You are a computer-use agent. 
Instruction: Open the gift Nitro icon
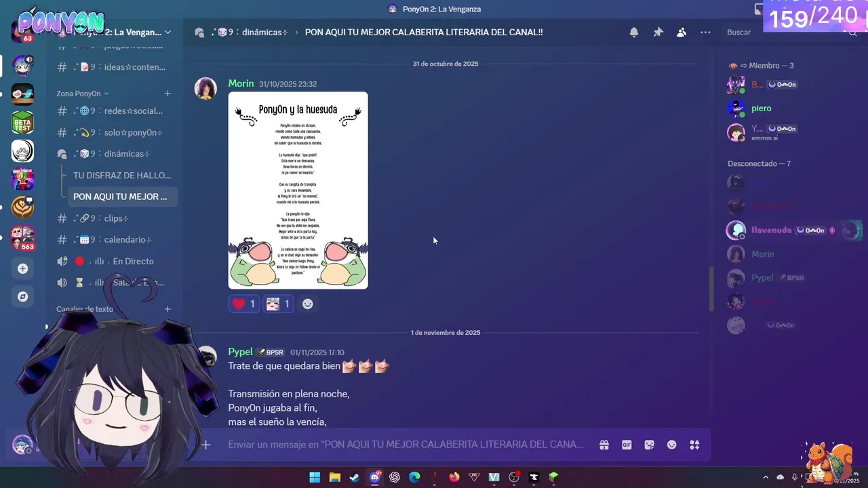coord(604,445)
